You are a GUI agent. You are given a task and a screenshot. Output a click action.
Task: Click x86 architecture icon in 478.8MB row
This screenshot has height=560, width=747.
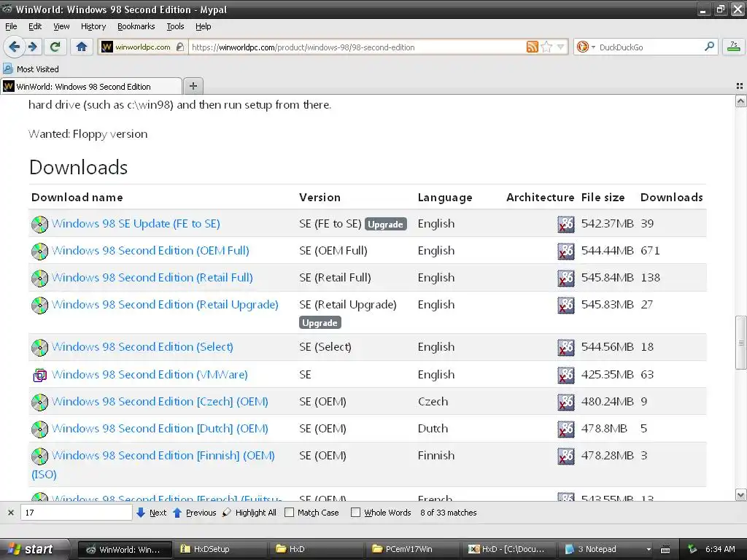566,429
